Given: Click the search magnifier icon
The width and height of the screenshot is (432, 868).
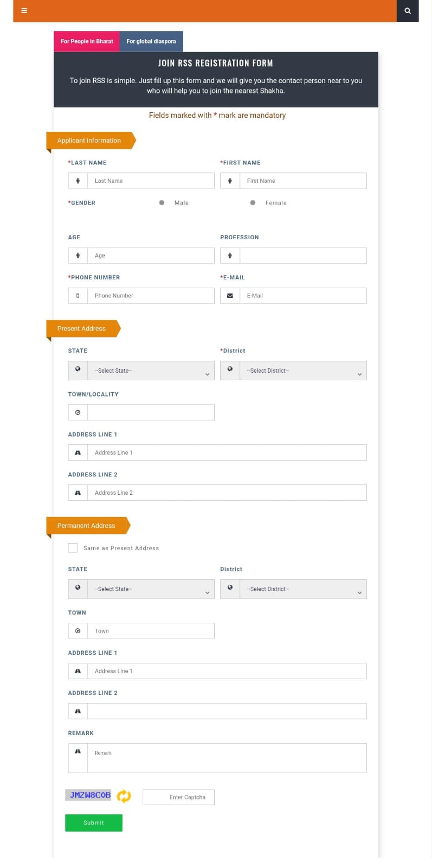Looking at the screenshot, I should click(408, 11).
